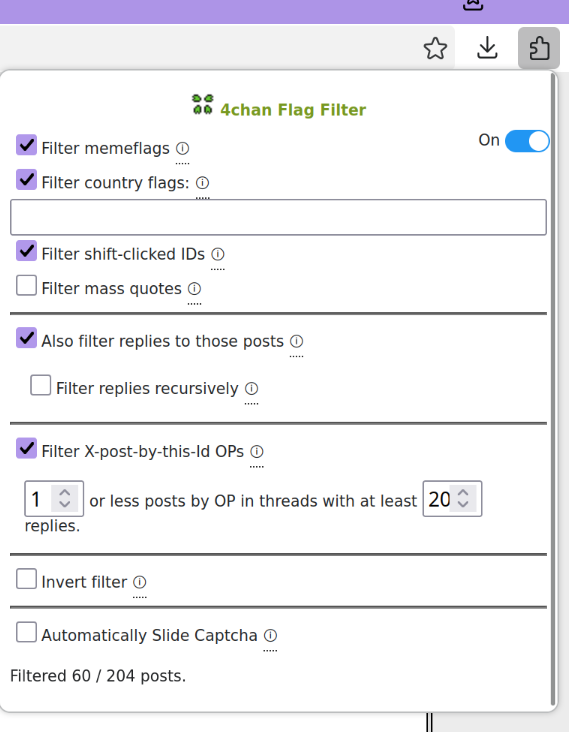Enable the Filter mass quotes checkbox
The width and height of the screenshot is (569, 732).
27,285
